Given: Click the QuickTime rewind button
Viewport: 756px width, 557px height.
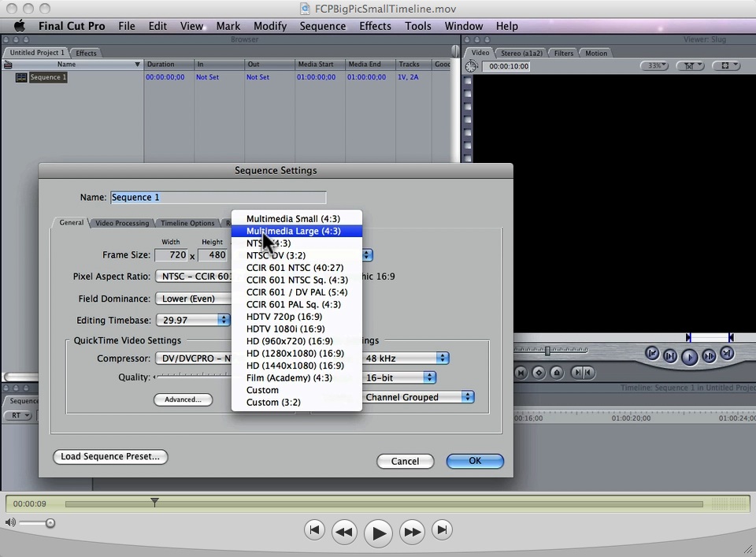Looking at the screenshot, I should pyautogui.click(x=344, y=532).
